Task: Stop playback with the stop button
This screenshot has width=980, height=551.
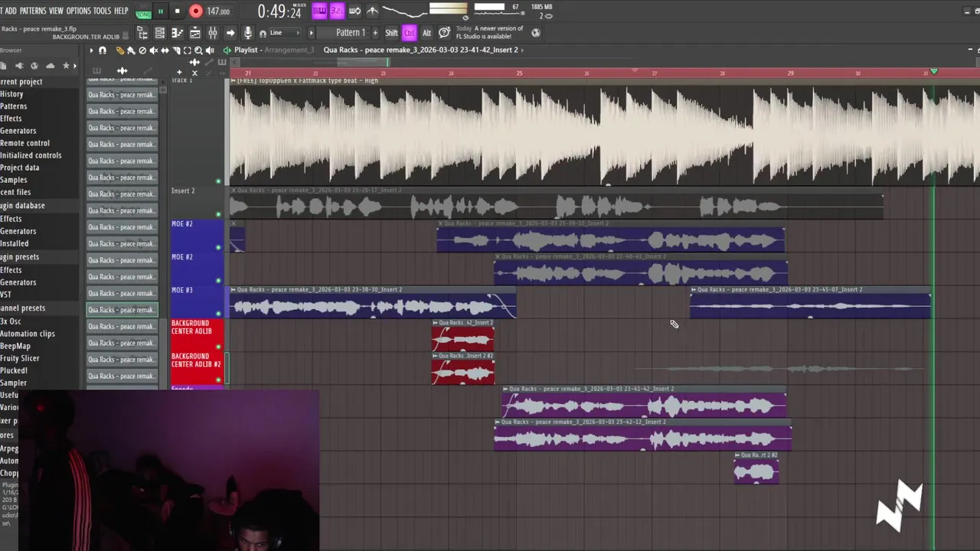Action: [177, 11]
